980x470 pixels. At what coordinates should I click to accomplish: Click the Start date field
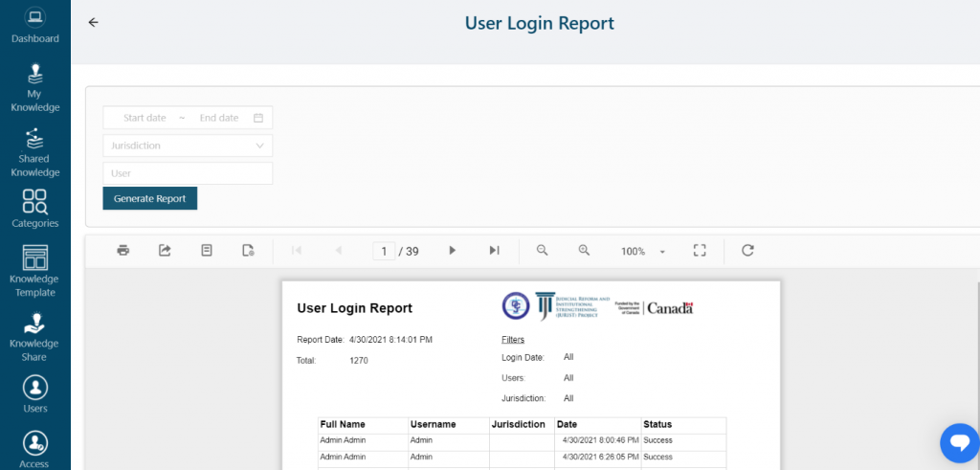pos(145,118)
